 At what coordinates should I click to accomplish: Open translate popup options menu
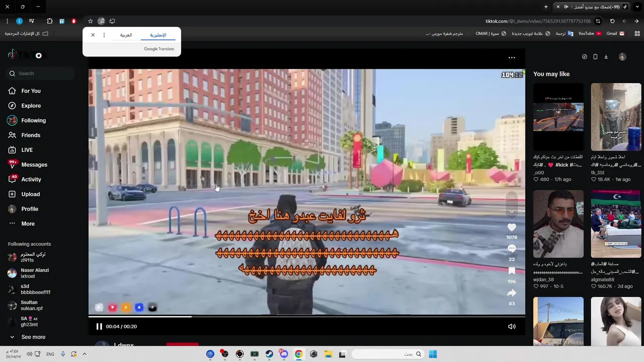pos(104,35)
